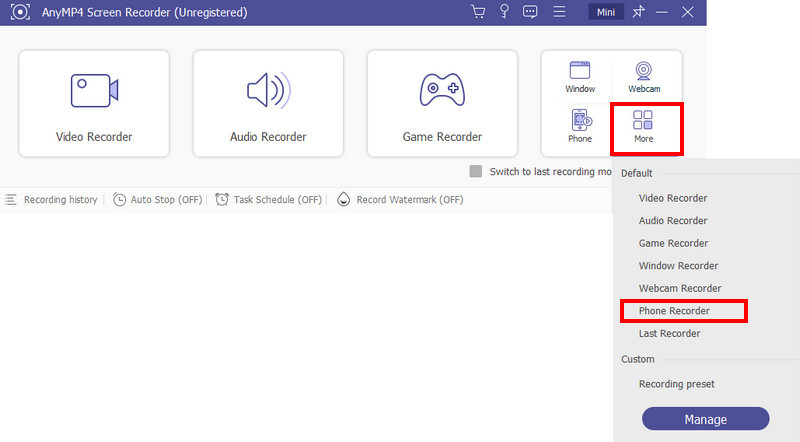Click the Recording history list icon

(x=11, y=200)
